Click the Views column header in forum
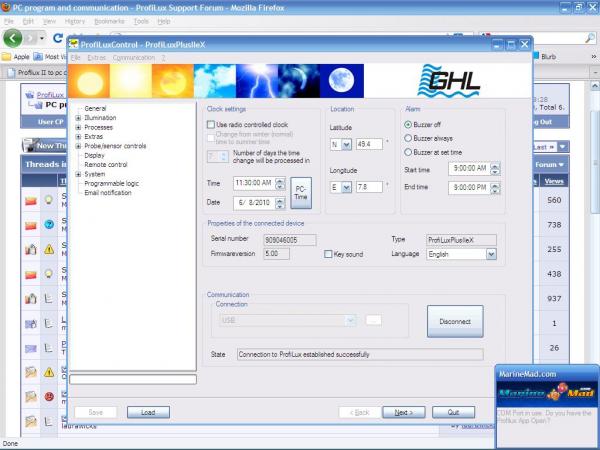The width and height of the screenshot is (600, 450). click(554, 181)
